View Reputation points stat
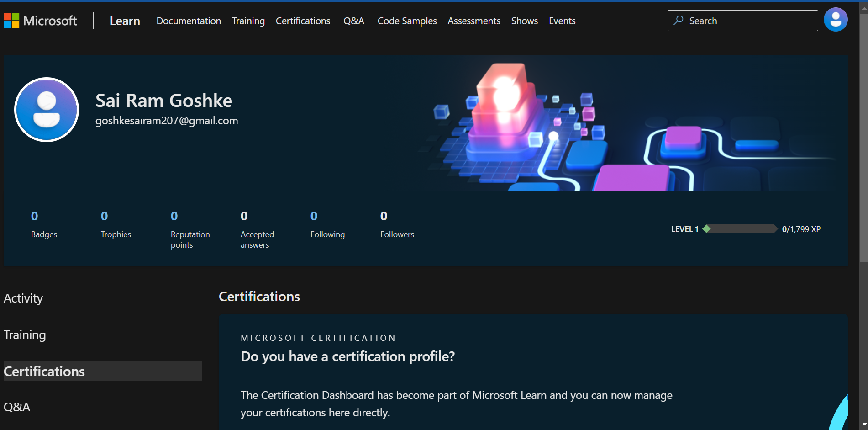The width and height of the screenshot is (868, 430). click(190, 230)
